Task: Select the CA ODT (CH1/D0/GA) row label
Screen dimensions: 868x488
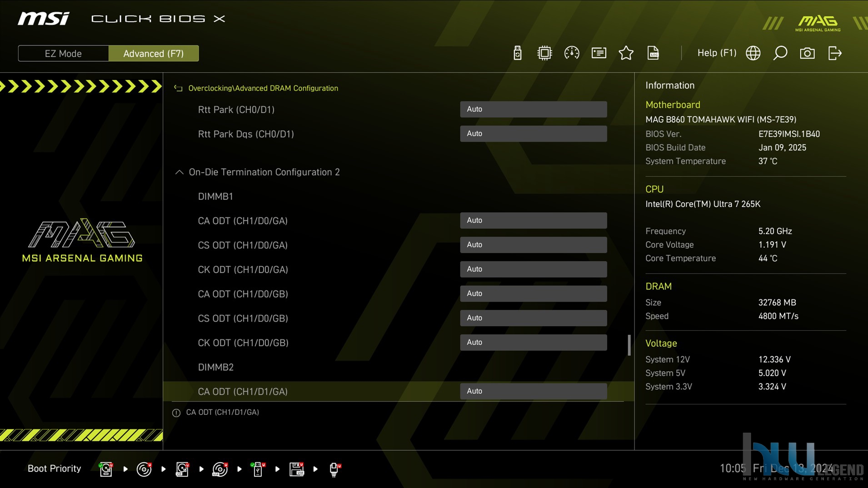Action: [243, 221]
